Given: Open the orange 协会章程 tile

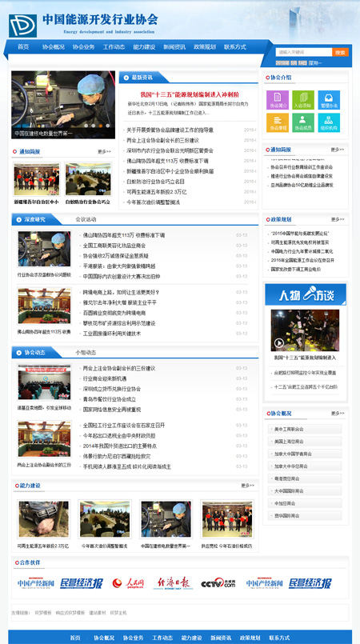Looking at the screenshot, I should click(278, 122).
